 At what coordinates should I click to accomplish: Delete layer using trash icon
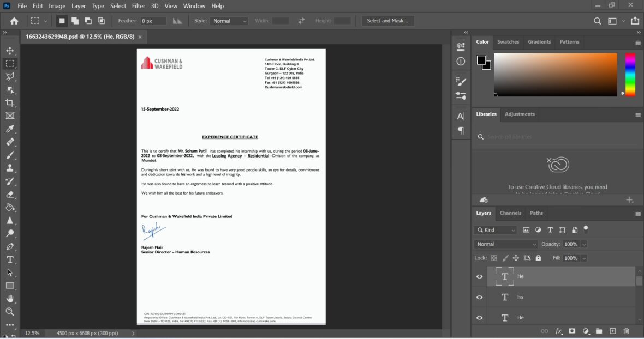pyautogui.click(x=626, y=331)
